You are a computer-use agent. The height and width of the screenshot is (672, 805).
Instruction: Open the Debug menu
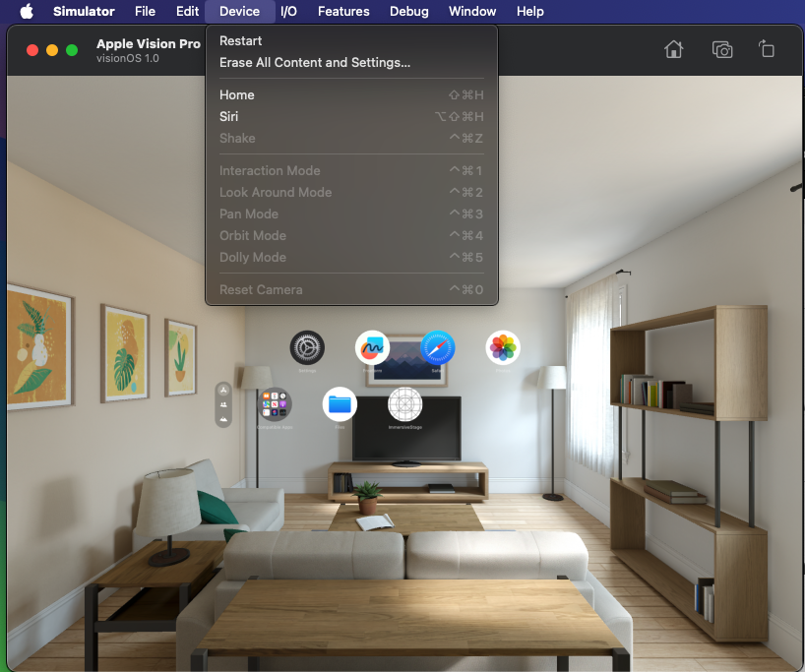(x=408, y=11)
